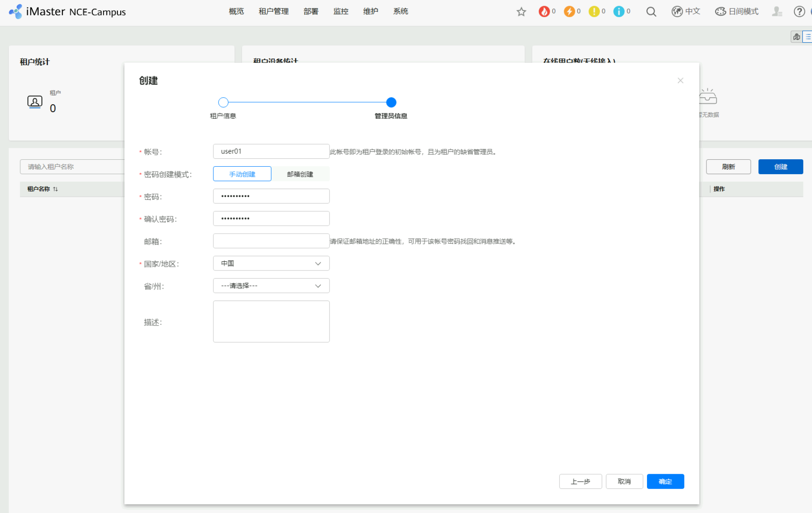Screen dimensions: 812x513
Task: Open major alarms lightning icon
Action: (x=569, y=11)
